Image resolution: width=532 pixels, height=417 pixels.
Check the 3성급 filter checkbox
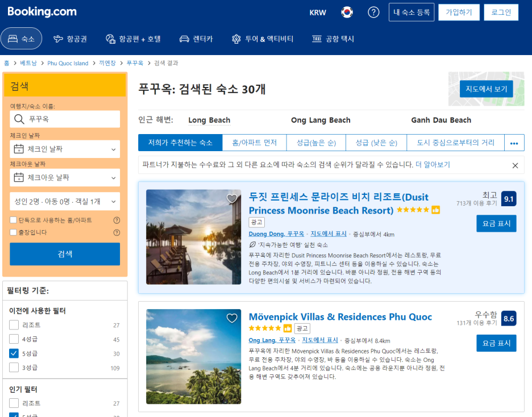click(x=14, y=368)
